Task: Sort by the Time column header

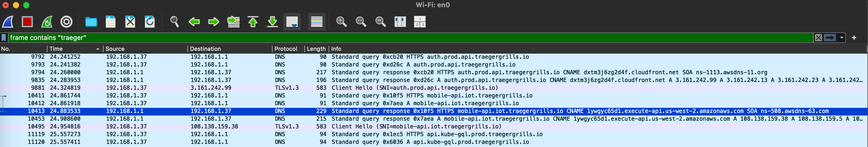Action: [75, 49]
